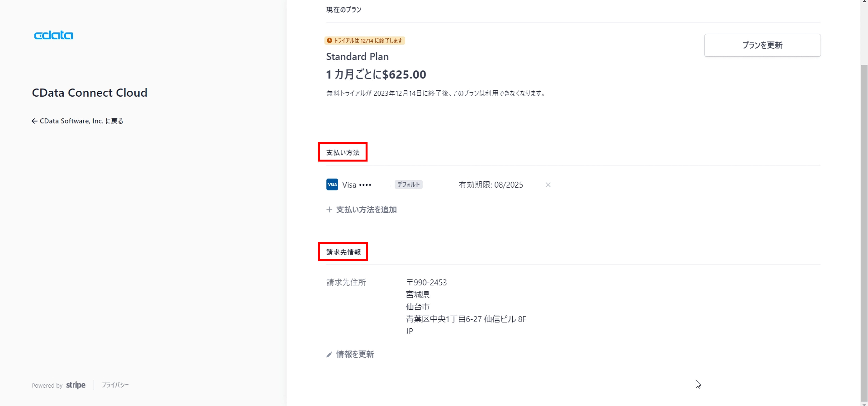The height and width of the screenshot is (406, 868).
Task: Click the 支払い方法 section heading
Action: 343,152
